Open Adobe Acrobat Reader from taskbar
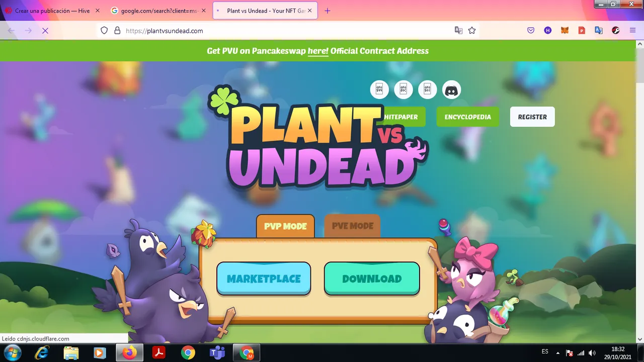Image resolution: width=644 pixels, height=362 pixels. tap(159, 353)
